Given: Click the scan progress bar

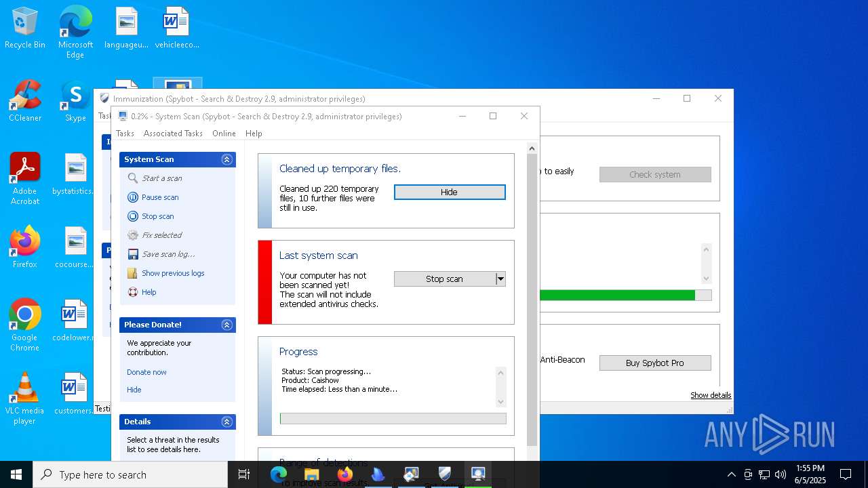Looking at the screenshot, I should point(393,419).
